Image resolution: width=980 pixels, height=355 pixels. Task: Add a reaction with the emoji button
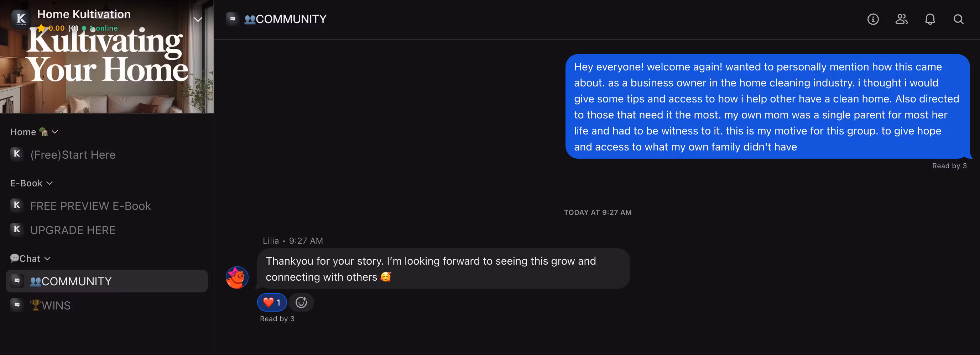pos(301,303)
